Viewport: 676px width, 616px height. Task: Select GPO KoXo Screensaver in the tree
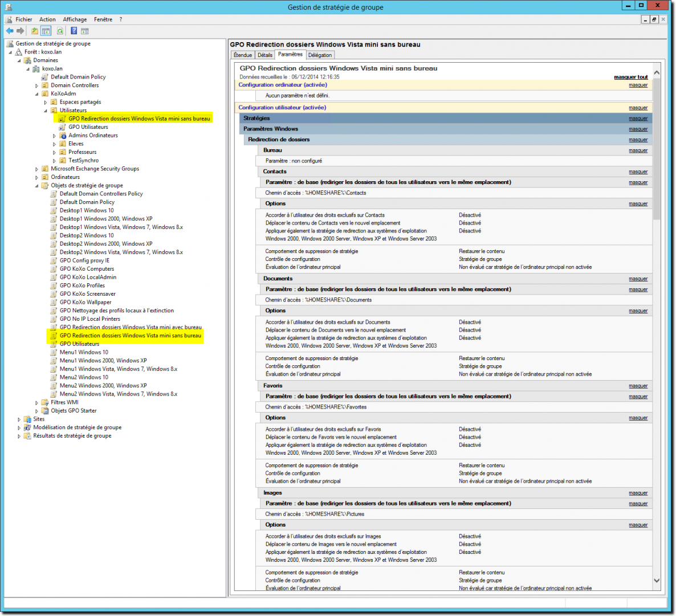[x=88, y=294]
